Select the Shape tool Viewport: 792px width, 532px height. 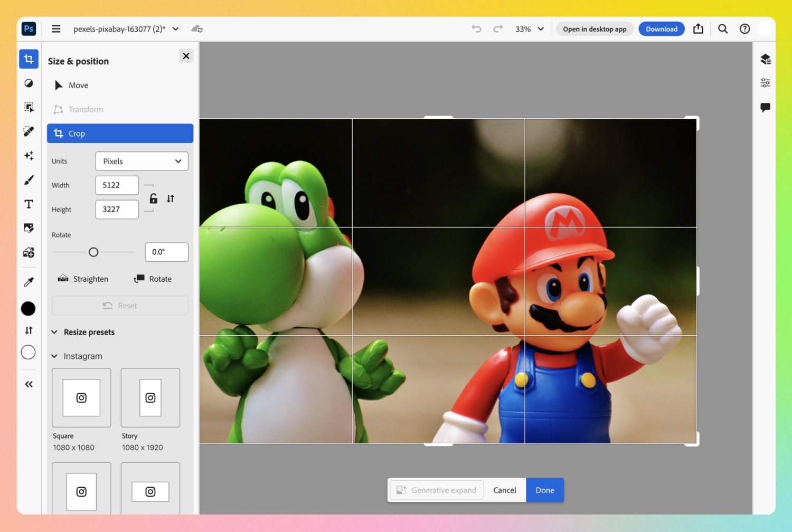[29, 228]
